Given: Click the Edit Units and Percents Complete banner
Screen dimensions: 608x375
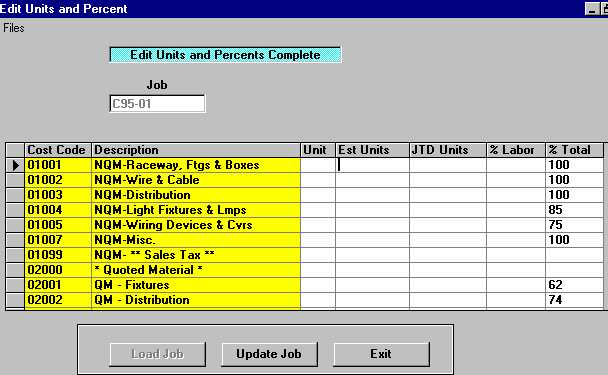Looking at the screenshot, I should (x=225, y=55).
